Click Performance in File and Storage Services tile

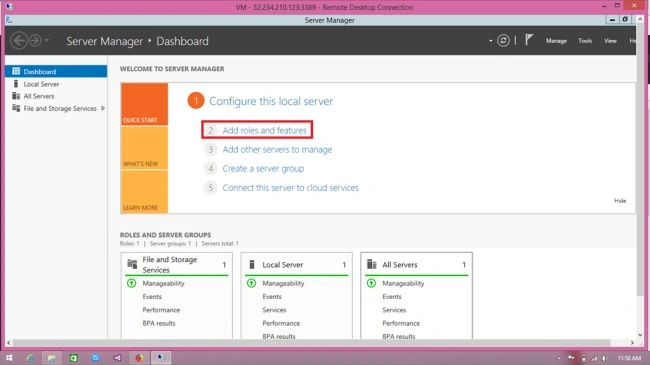(x=161, y=310)
